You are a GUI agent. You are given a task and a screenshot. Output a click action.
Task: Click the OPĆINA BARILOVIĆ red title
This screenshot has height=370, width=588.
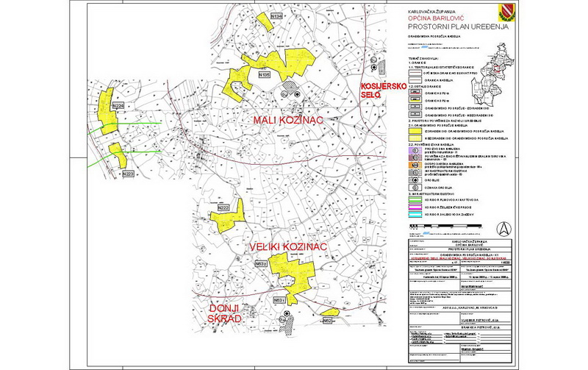click(436, 18)
